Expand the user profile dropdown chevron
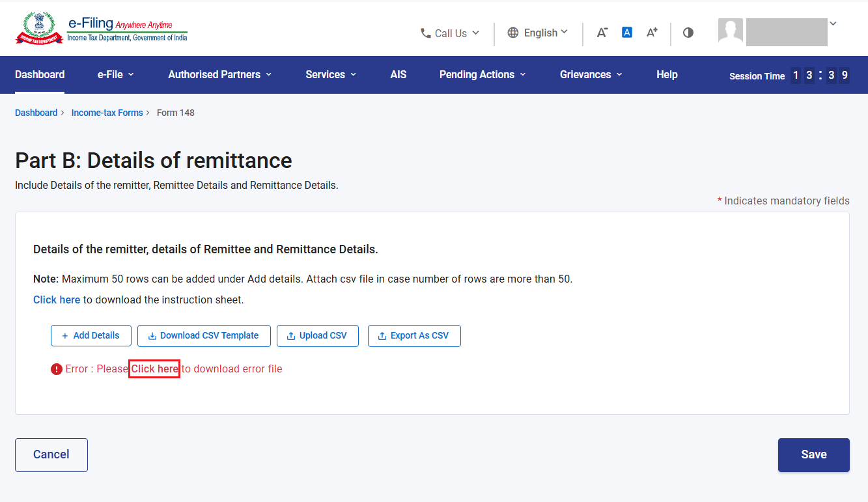Screen dimensions: 868x502 pyautogui.click(x=833, y=23)
